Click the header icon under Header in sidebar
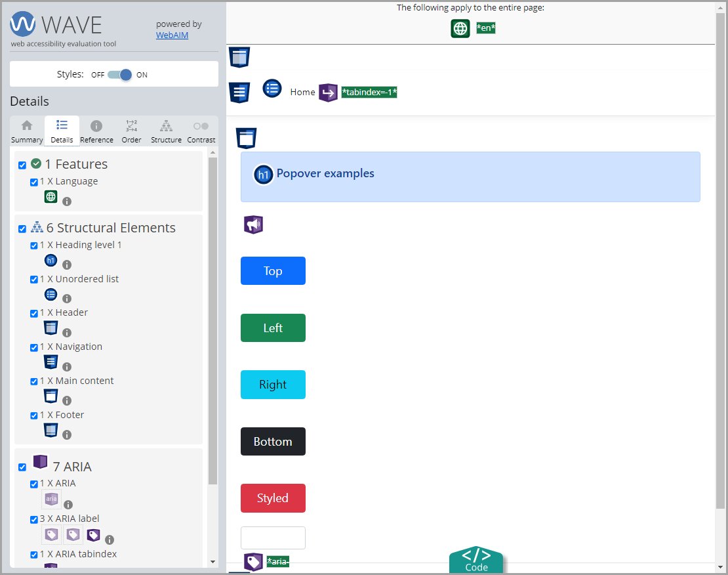 click(x=51, y=328)
